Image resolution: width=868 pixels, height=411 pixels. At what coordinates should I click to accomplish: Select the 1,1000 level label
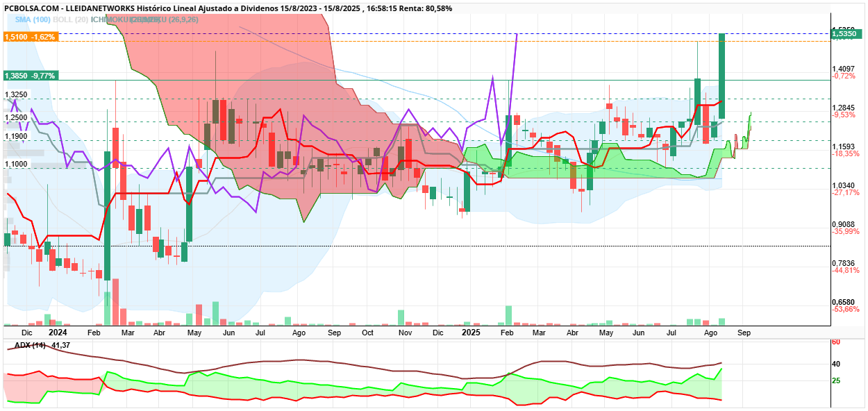pyautogui.click(x=16, y=164)
